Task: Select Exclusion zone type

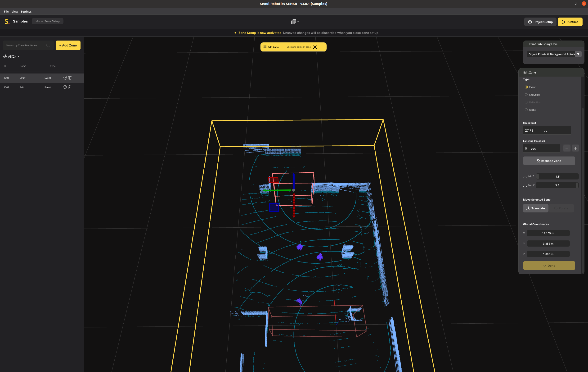Action: point(526,95)
